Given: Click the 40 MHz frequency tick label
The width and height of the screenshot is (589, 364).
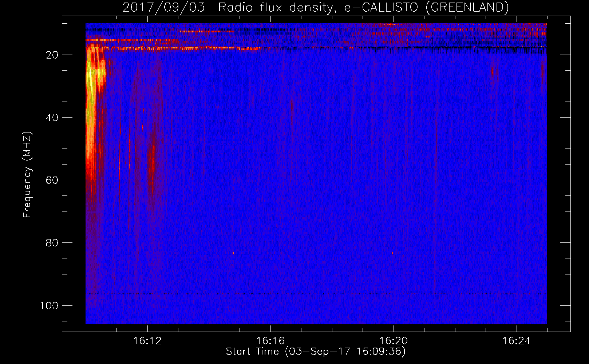Looking at the screenshot, I should pos(52,118).
